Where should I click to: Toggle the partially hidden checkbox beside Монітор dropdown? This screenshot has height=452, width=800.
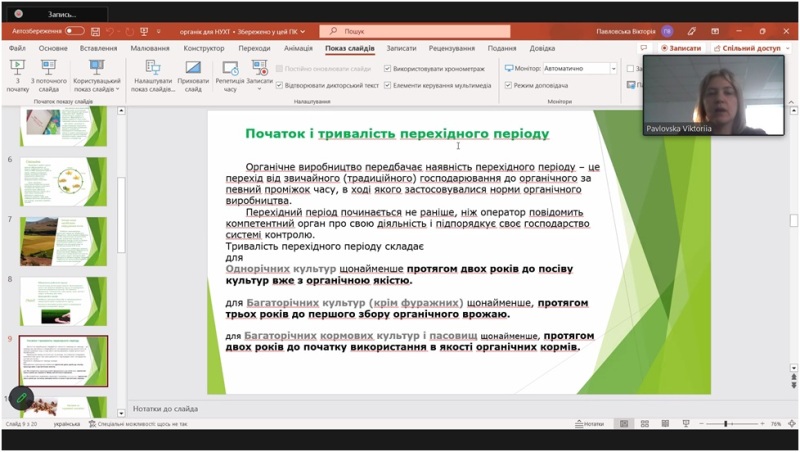(630, 68)
